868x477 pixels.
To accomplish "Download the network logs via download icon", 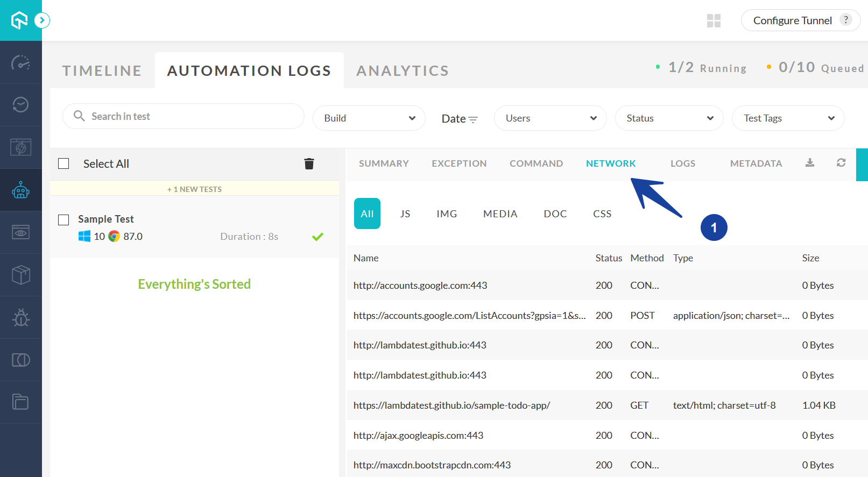I will pyautogui.click(x=809, y=163).
